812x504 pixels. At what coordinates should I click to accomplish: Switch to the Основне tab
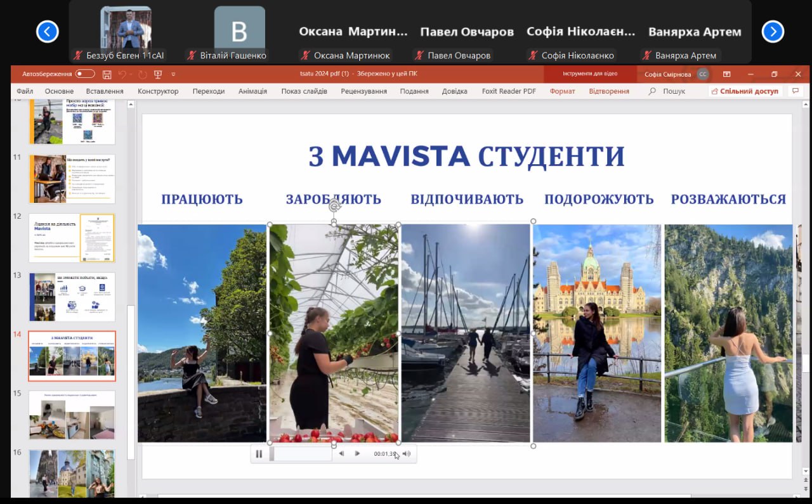click(59, 91)
